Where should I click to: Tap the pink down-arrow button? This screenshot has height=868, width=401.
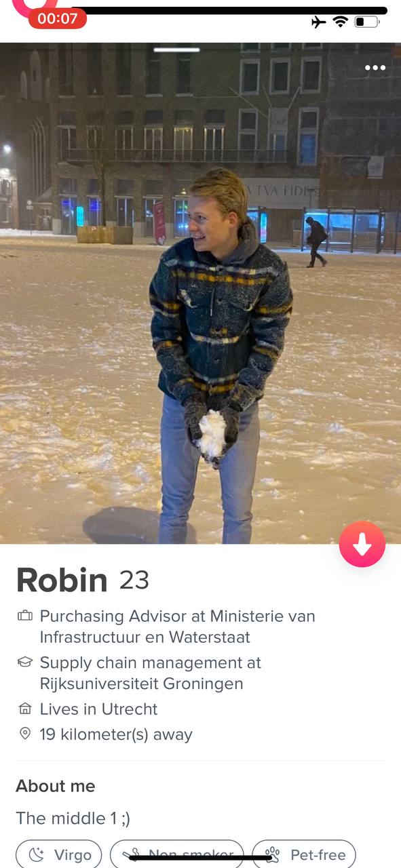[x=362, y=544]
